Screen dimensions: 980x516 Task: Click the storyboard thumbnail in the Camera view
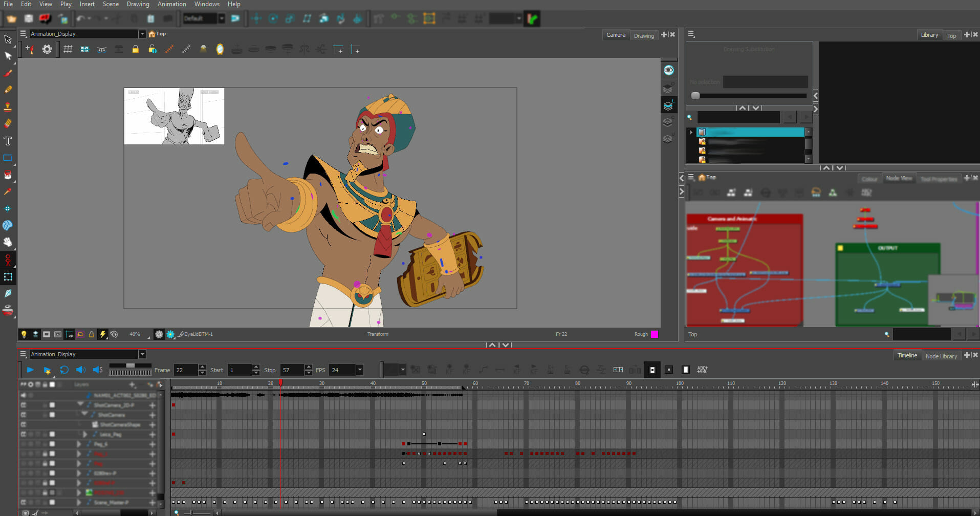tap(174, 116)
